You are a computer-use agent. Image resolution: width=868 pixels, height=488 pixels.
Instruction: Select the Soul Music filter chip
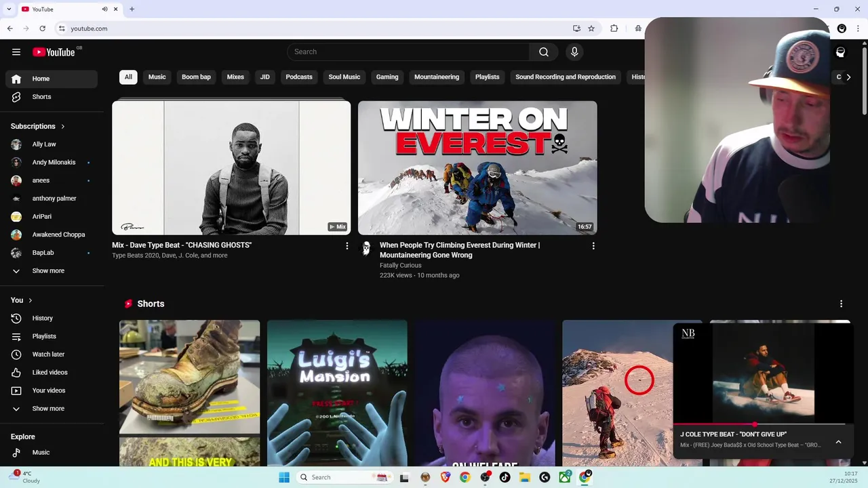coord(344,77)
